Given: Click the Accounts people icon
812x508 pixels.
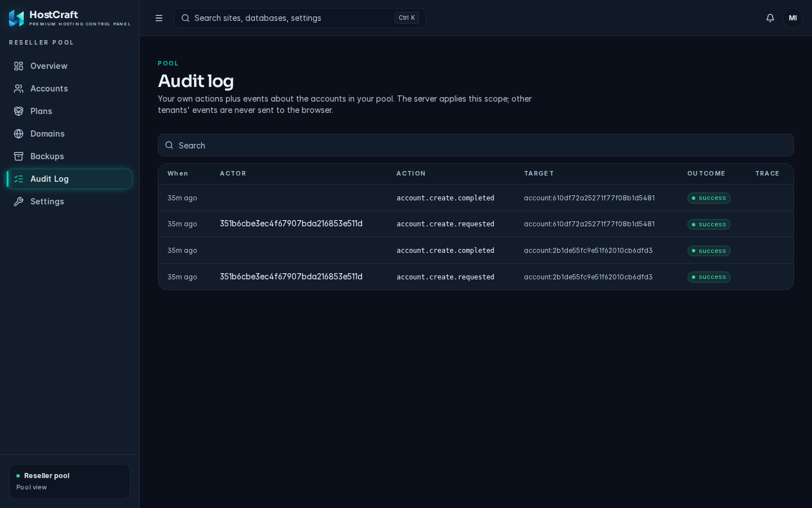Looking at the screenshot, I should (x=19, y=89).
